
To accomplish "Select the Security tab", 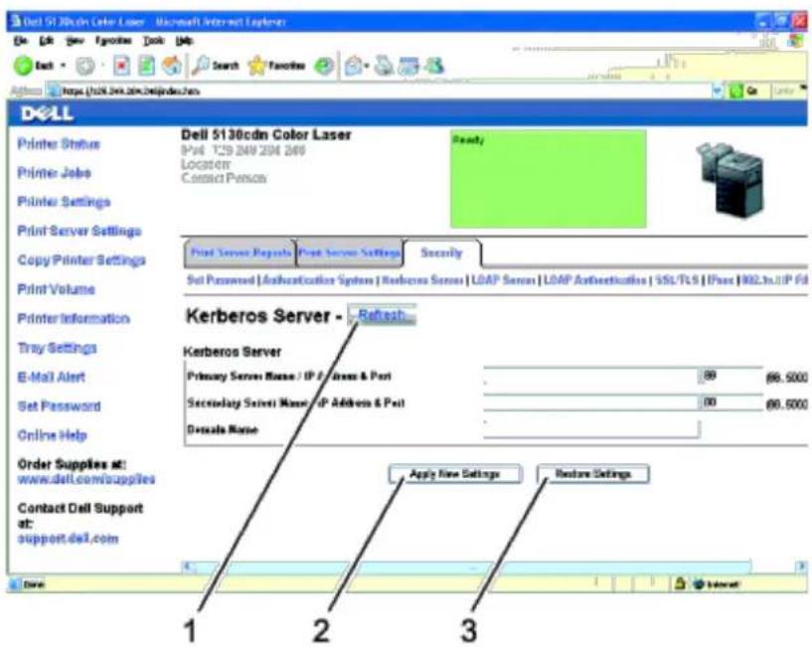I will pos(441,253).
